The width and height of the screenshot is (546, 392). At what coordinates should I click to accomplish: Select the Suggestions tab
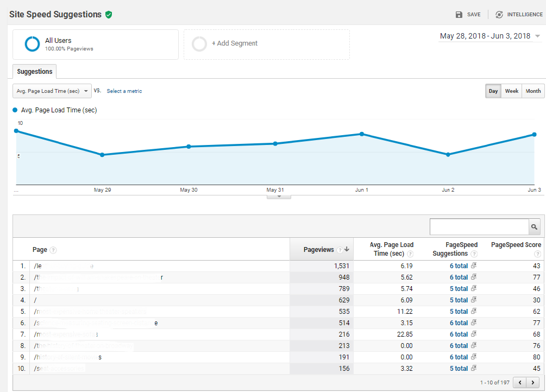34,72
